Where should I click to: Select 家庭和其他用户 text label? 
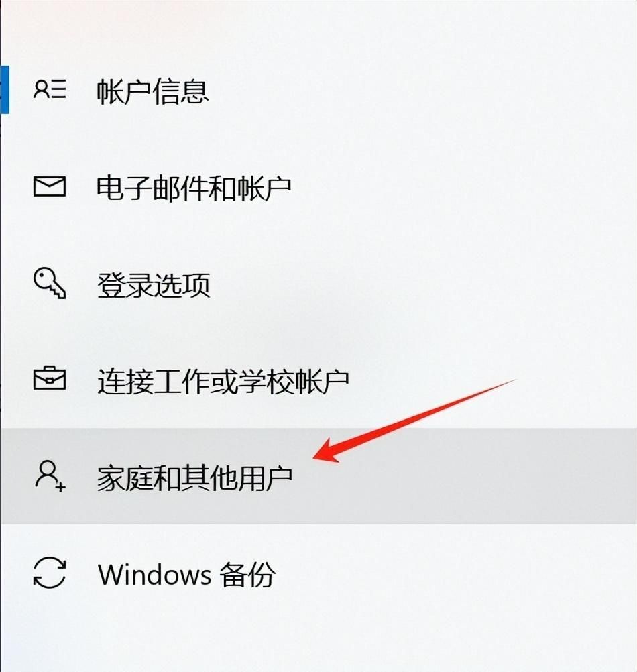(x=194, y=478)
